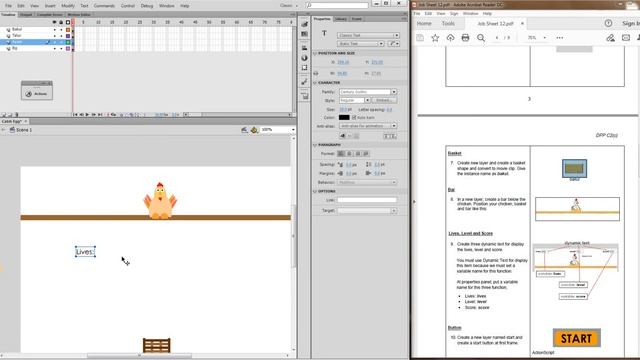Open the Sign menu in Acrobat
The width and height of the screenshot is (640, 360).
453,13
